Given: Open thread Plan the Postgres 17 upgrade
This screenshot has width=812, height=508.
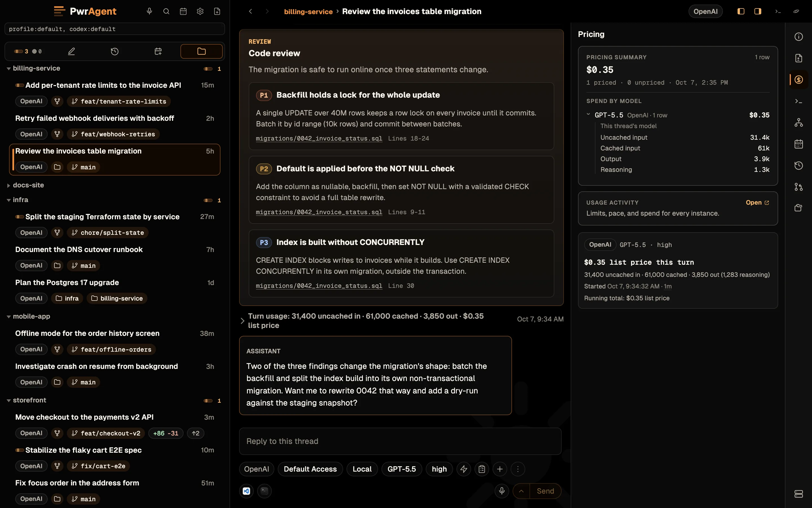Looking at the screenshot, I should [x=67, y=283].
